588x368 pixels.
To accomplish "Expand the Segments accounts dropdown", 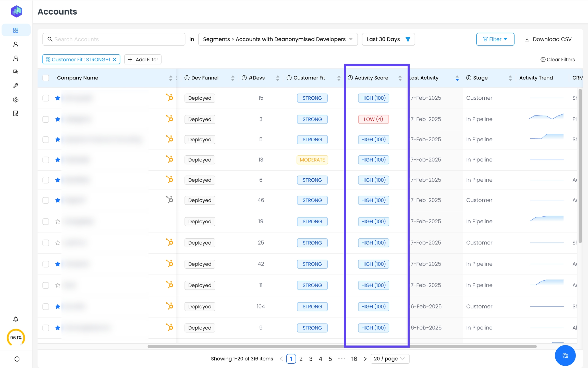I will [278, 39].
